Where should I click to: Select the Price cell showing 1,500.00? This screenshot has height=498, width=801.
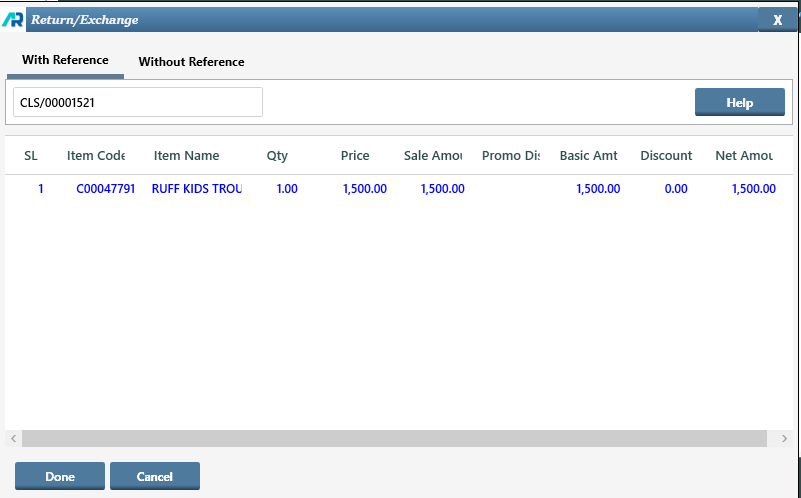(x=365, y=189)
